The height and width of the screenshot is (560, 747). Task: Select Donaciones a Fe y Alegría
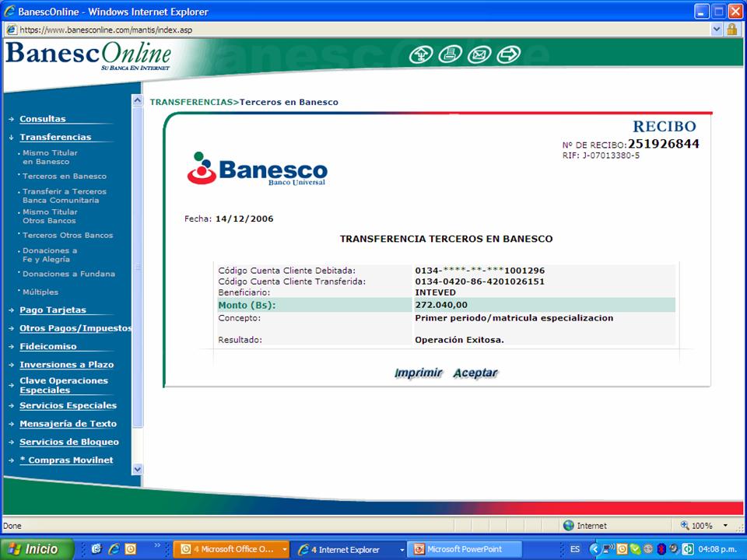click(50, 255)
